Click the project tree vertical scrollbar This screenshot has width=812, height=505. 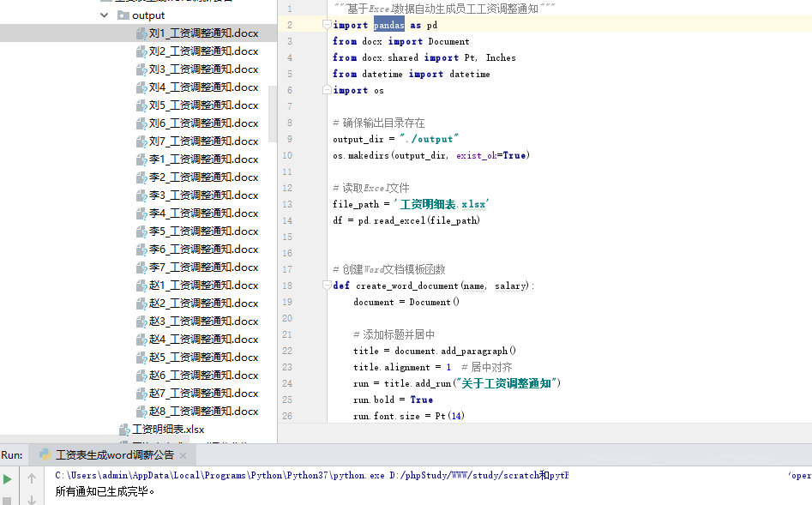273,115
